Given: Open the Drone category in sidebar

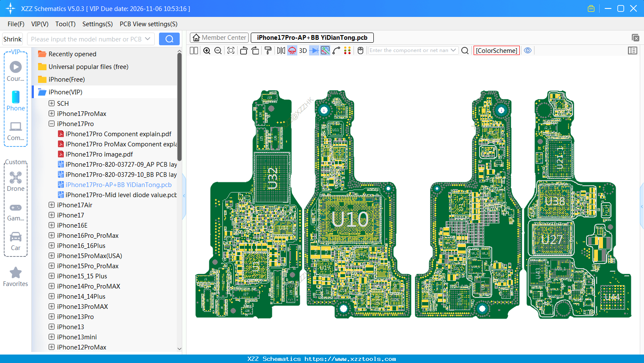Looking at the screenshot, I should [x=16, y=181].
